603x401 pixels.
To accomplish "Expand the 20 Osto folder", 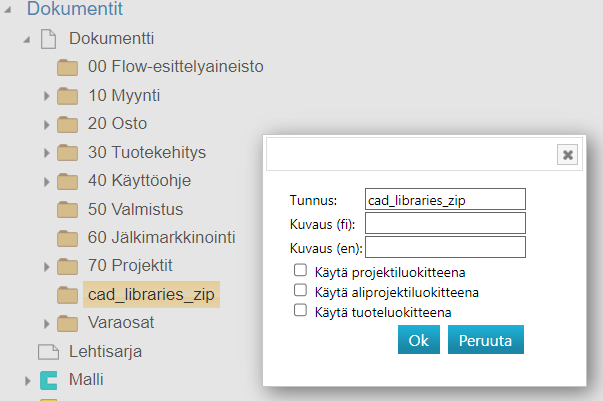I will click(47, 125).
